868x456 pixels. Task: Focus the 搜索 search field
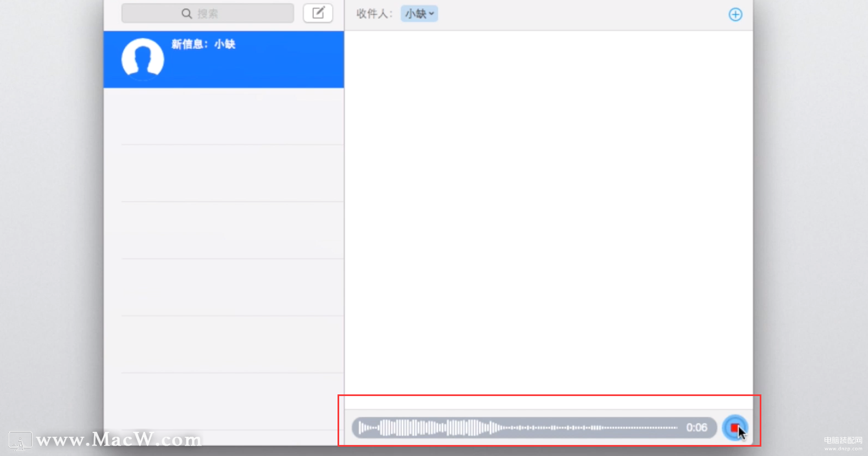click(x=208, y=14)
